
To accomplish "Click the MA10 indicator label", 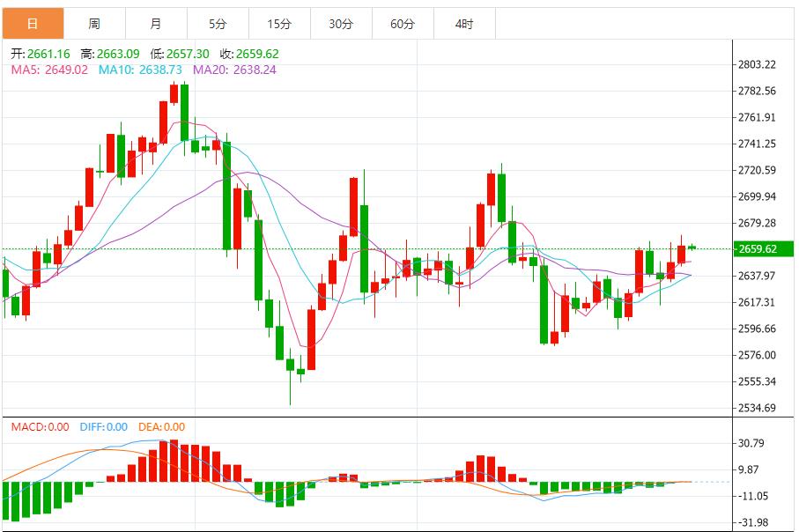I will coord(140,70).
